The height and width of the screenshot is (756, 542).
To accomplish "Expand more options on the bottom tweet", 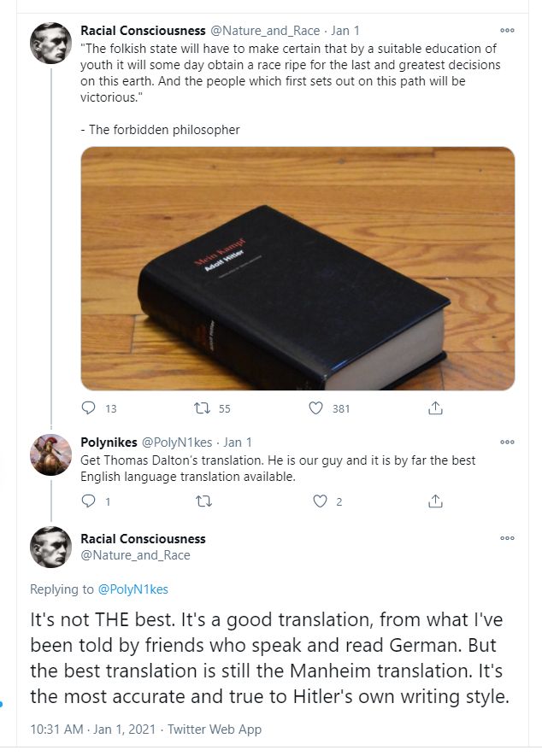I will [507, 538].
